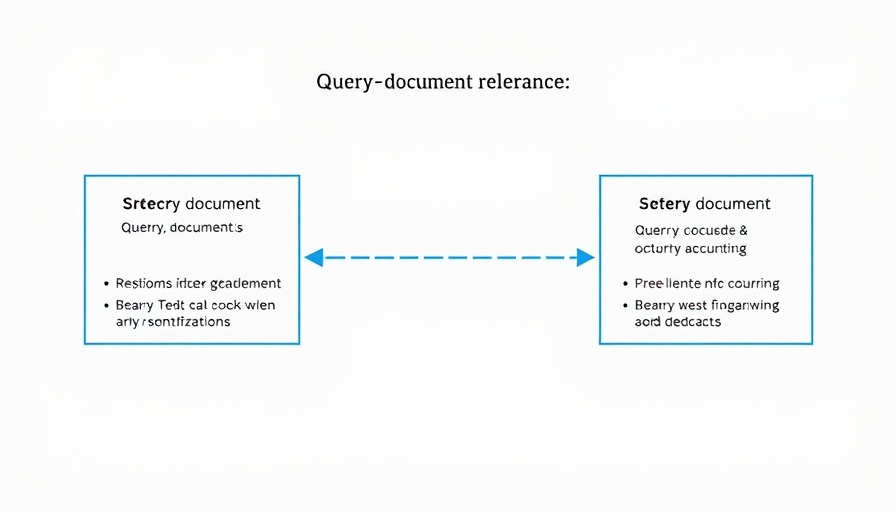Select the "Srtecry document" heading
The width and height of the screenshot is (896, 512).
(191, 204)
